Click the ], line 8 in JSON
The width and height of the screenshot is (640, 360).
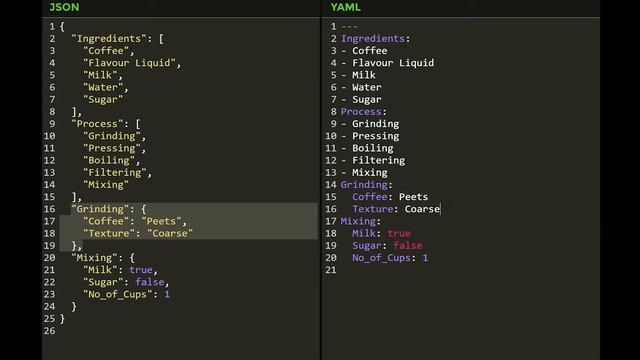[77, 112]
